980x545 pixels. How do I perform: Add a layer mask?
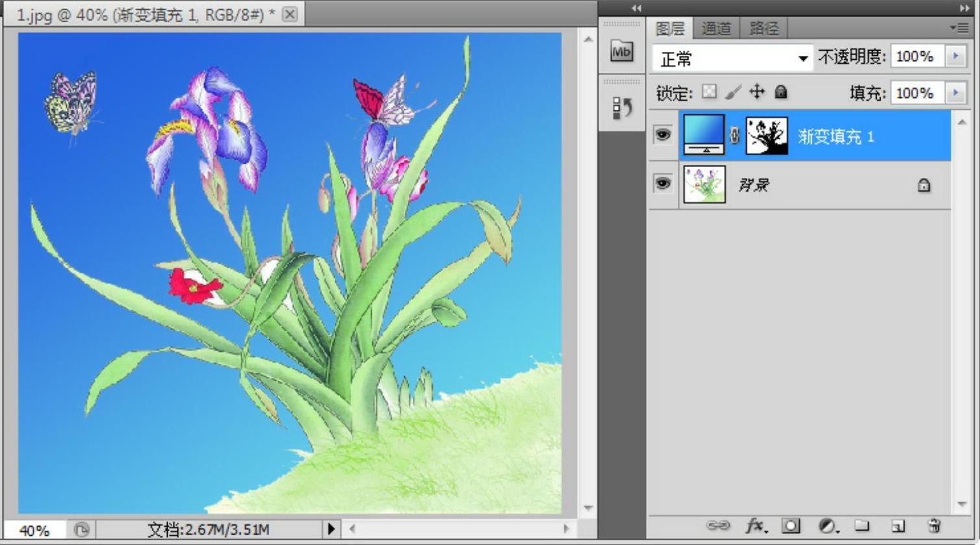point(791,526)
